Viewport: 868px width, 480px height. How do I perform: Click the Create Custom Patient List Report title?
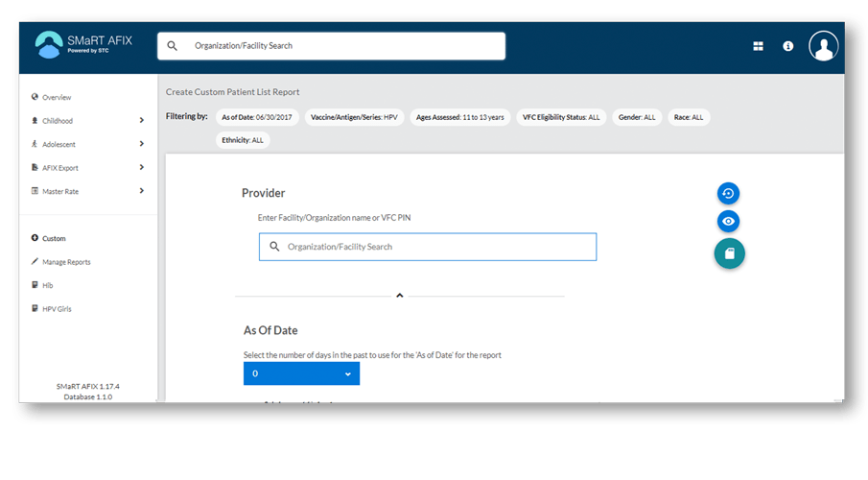point(232,92)
